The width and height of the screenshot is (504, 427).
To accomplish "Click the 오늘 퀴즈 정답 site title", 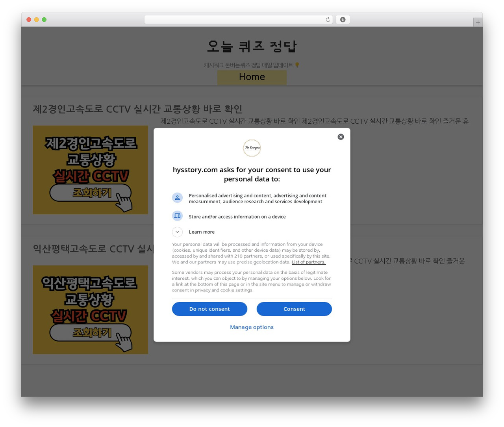I will pos(252,46).
